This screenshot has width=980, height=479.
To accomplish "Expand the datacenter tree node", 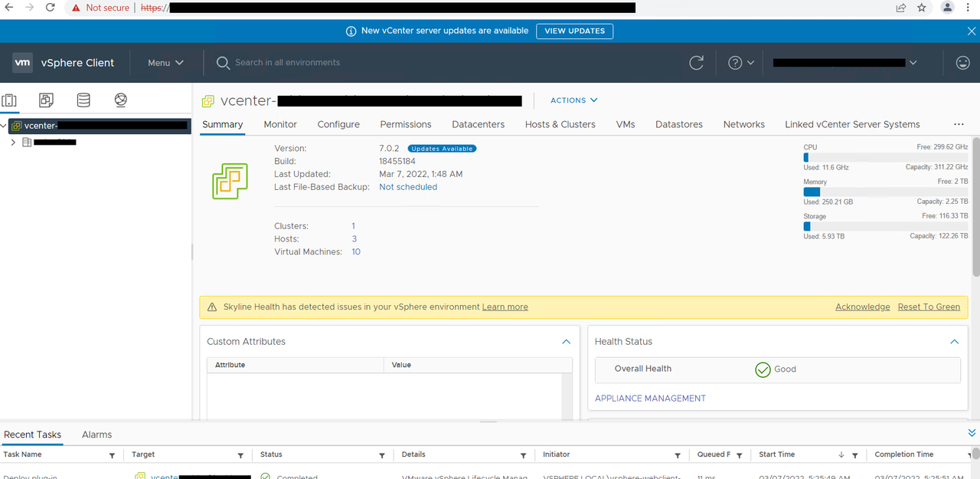I will tap(13, 143).
